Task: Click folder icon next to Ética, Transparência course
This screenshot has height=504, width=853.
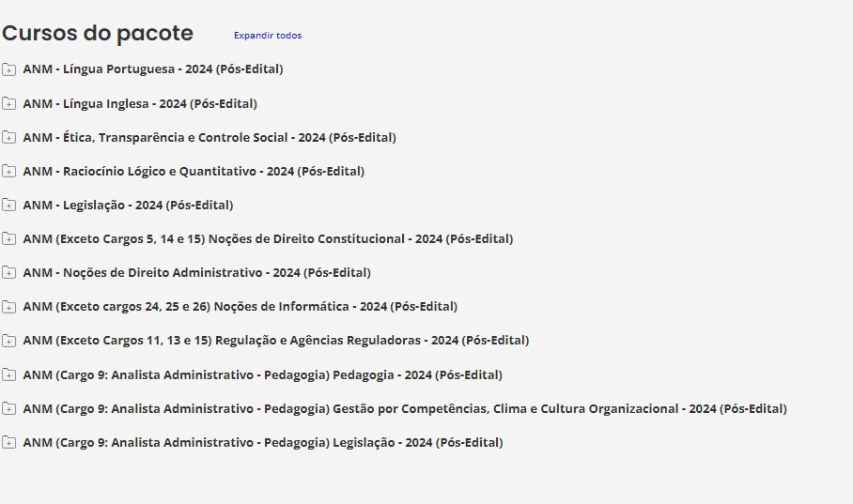Action: (x=8, y=137)
